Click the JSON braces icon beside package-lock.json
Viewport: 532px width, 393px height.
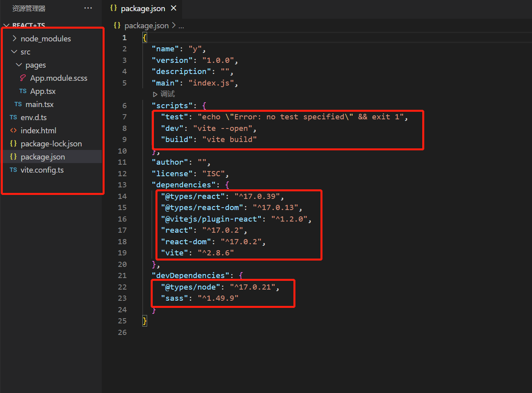[14, 144]
